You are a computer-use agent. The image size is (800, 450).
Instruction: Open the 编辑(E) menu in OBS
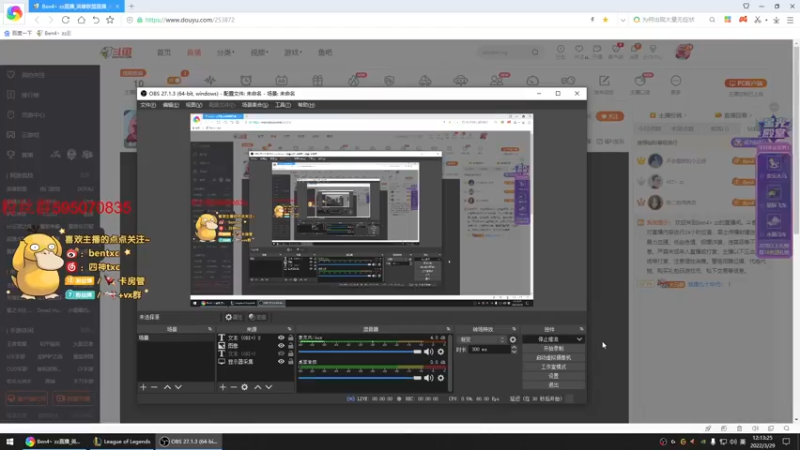(170, 105)
